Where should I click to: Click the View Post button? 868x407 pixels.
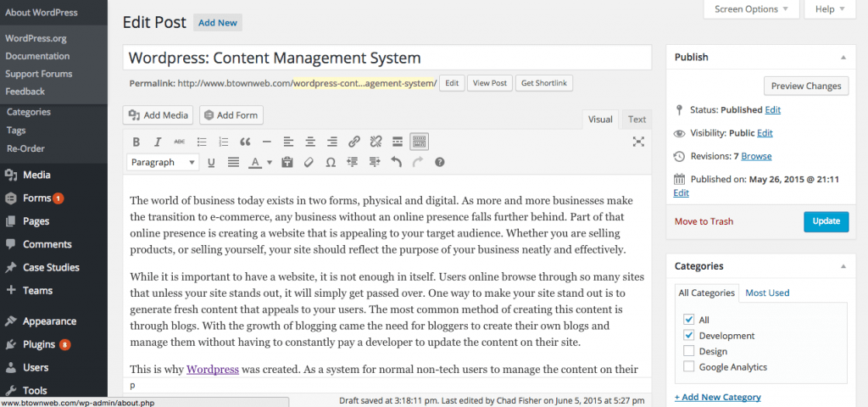490,83
